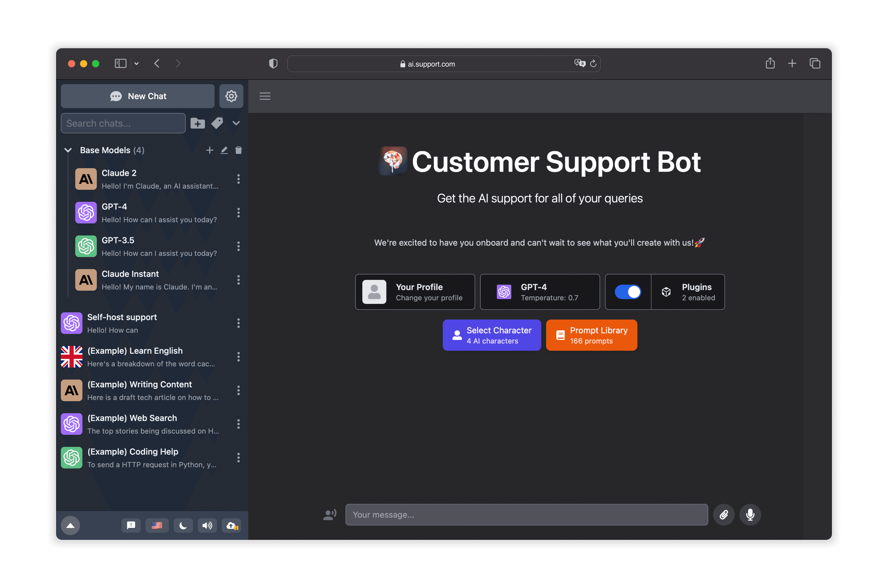Click the tag filter icon

tap(217, 123)
